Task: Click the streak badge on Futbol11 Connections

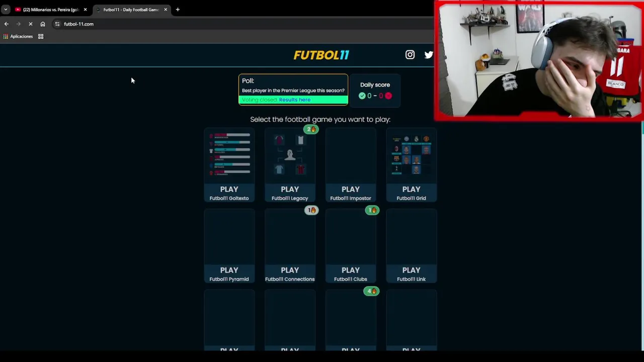Action: [x=311, y=210]
